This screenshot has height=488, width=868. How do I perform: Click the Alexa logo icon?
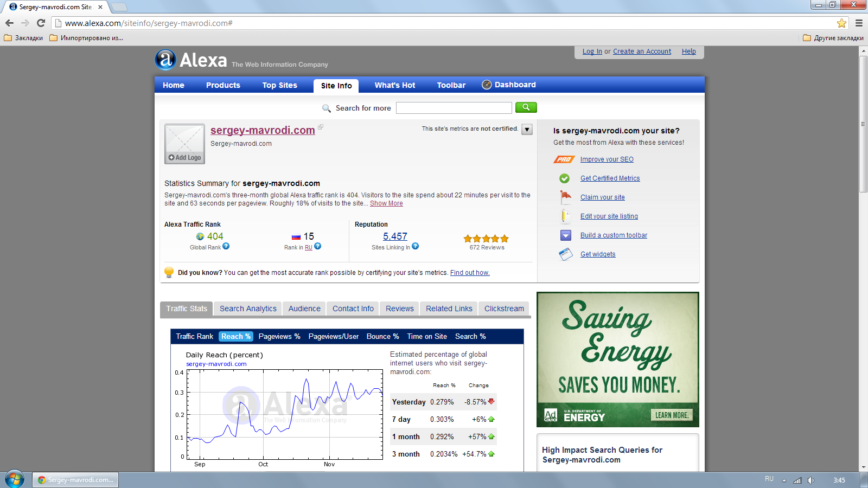pos(165,60)
